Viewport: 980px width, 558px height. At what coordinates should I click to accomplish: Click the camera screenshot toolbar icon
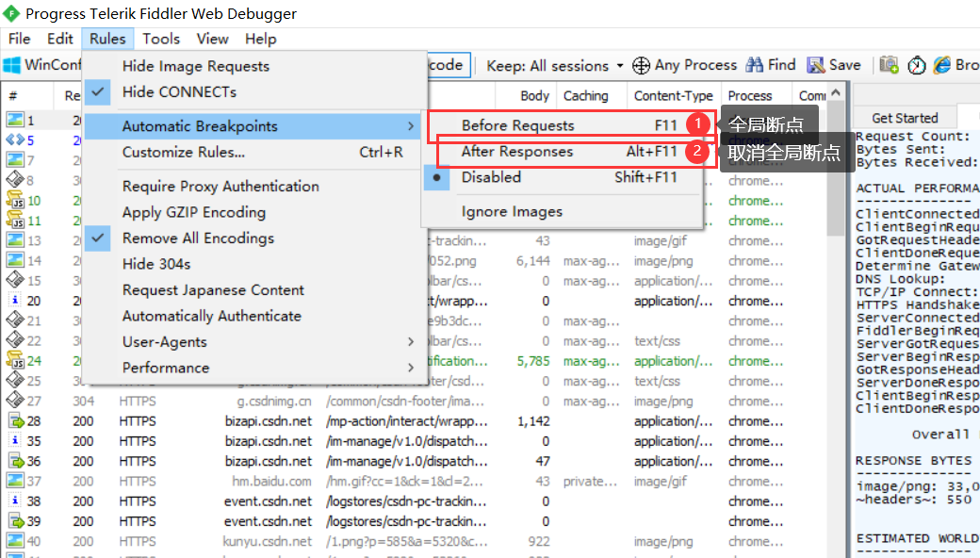point(889,65)
